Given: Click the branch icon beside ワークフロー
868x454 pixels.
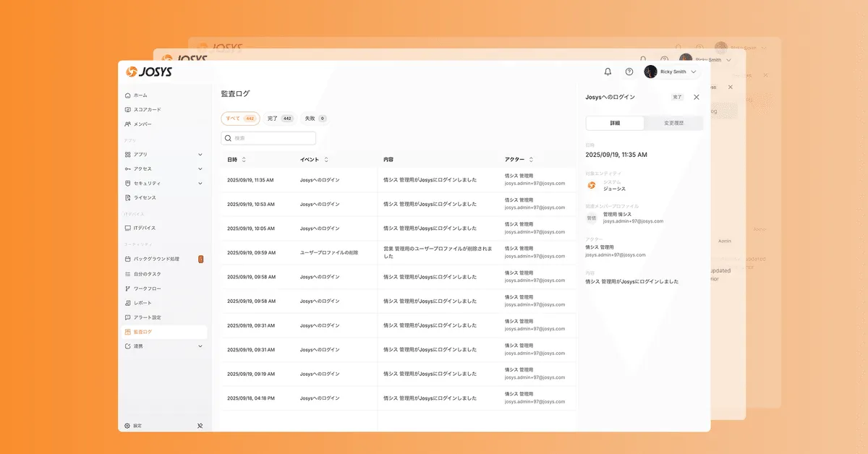Looking at the screenshot, I should [x=127, y=289].
